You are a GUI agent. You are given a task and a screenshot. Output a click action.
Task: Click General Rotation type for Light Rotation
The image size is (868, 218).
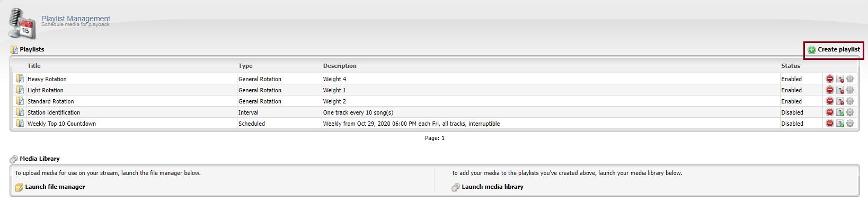(260, 90)
